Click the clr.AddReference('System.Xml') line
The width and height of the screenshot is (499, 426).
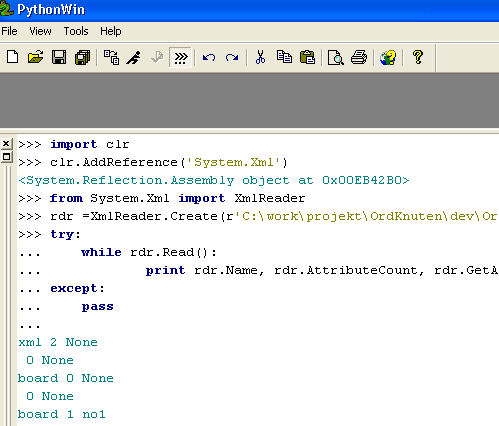153,162
